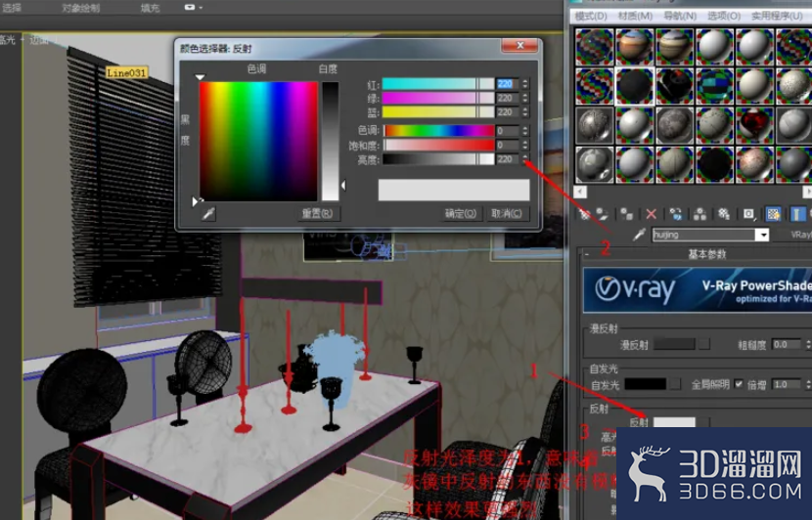Click the 亮度 grayscale slider
Screen dimensions: 812x520
pyautogui.click(x=438, y=159)
